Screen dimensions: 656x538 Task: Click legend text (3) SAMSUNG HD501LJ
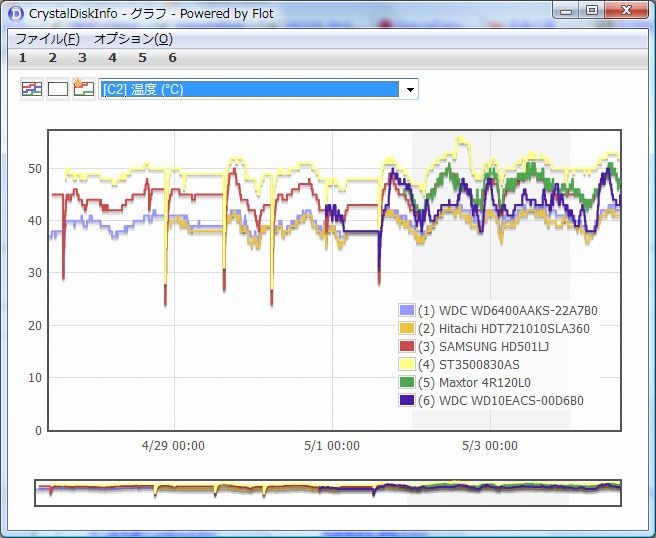tap(483, 346)
